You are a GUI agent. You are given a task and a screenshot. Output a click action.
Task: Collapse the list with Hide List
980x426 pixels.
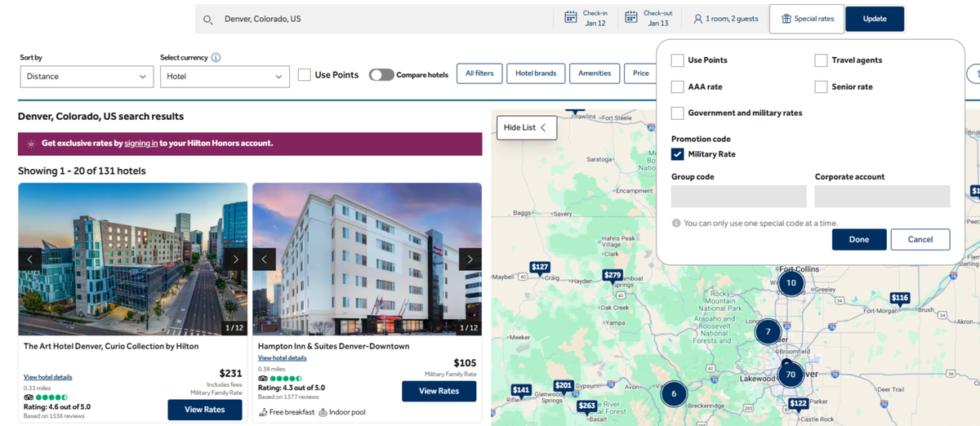pos(526,127)
